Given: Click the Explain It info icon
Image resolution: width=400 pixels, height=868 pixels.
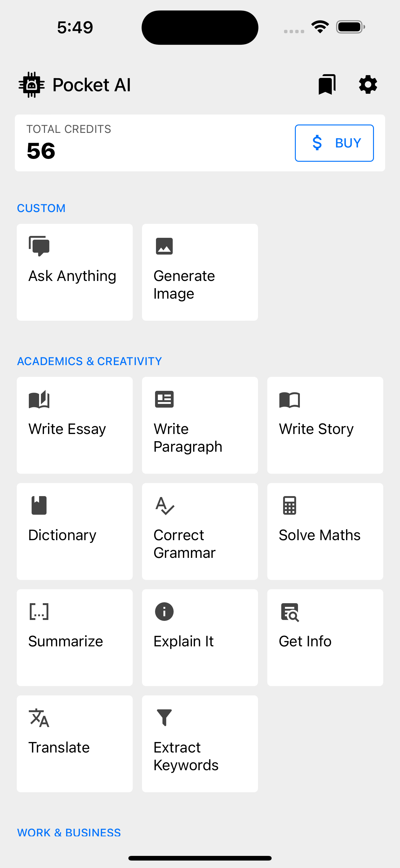Looking at the screenshot, I should (x=164, y=611).
